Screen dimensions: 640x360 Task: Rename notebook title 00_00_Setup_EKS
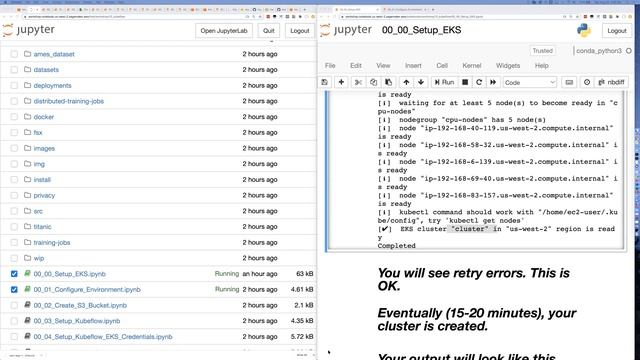(421, 30)
